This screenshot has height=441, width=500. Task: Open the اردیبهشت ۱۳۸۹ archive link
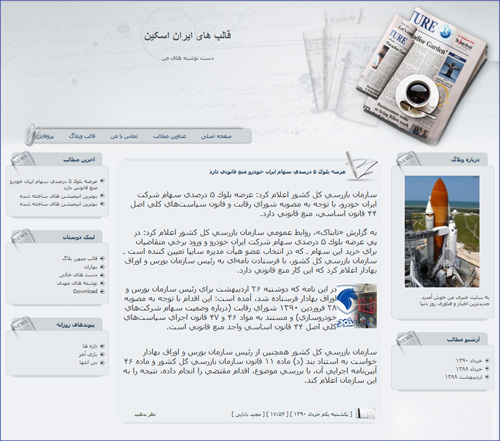click(x=464, y=377)
